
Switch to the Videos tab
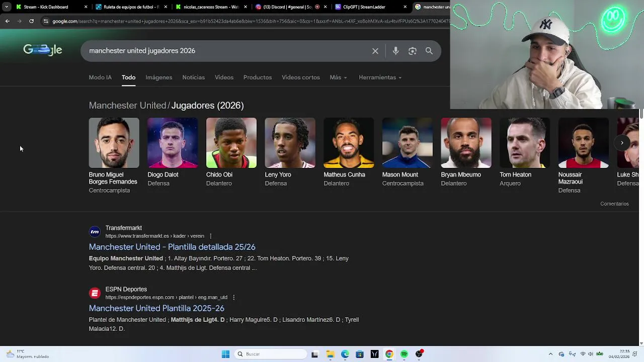(224, 77)
